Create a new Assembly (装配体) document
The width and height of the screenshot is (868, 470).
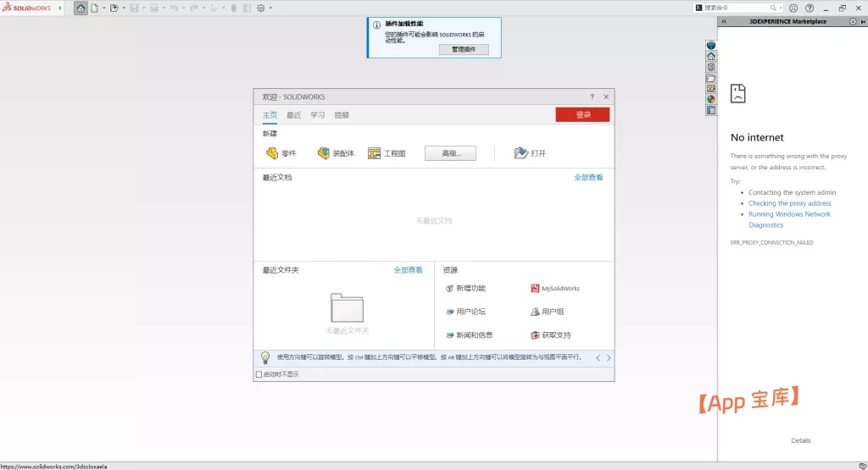pyautogui.click(x=336, y=153)
